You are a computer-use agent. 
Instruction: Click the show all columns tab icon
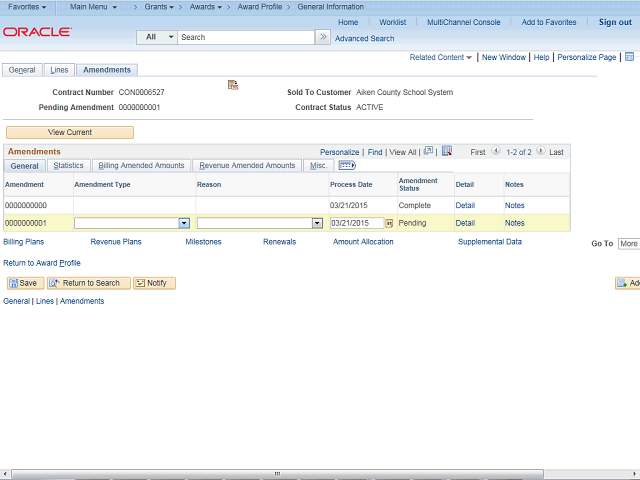(x=347, y=165)
